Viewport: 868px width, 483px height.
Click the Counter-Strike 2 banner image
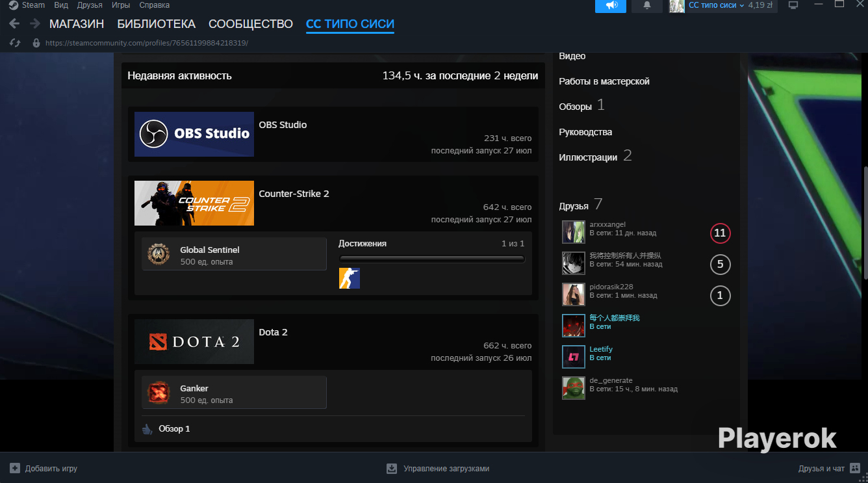[194, 203]
